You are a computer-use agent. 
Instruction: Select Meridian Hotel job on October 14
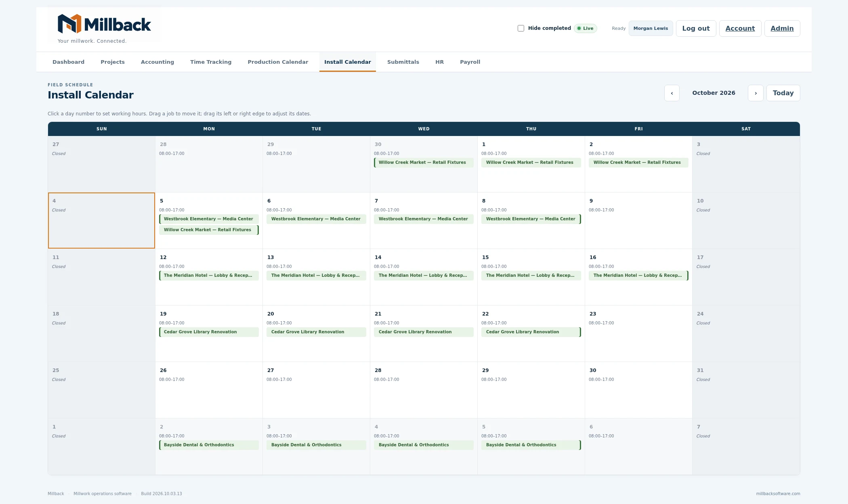pyautogui.click(x=424, y=276)
